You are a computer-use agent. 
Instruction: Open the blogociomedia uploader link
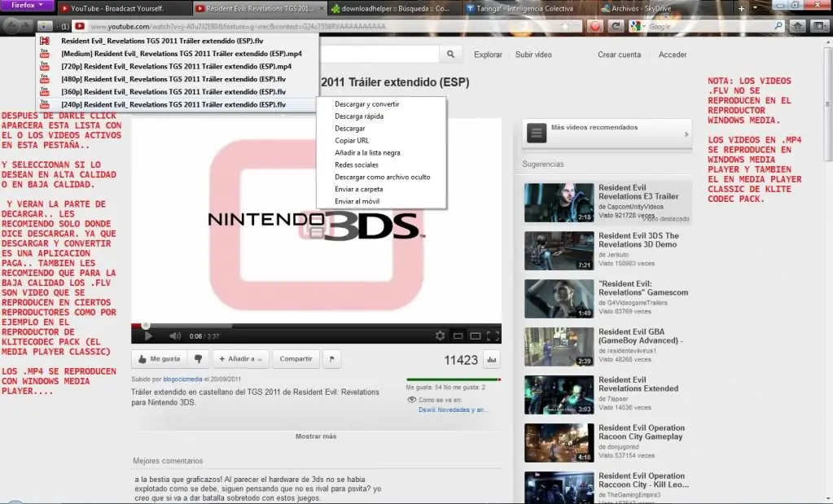tap(182, 379)
